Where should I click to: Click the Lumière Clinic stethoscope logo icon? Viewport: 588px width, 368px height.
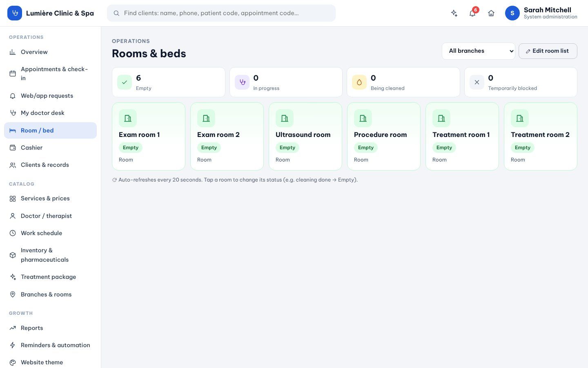pyautogui.click(x=15, y=13)
